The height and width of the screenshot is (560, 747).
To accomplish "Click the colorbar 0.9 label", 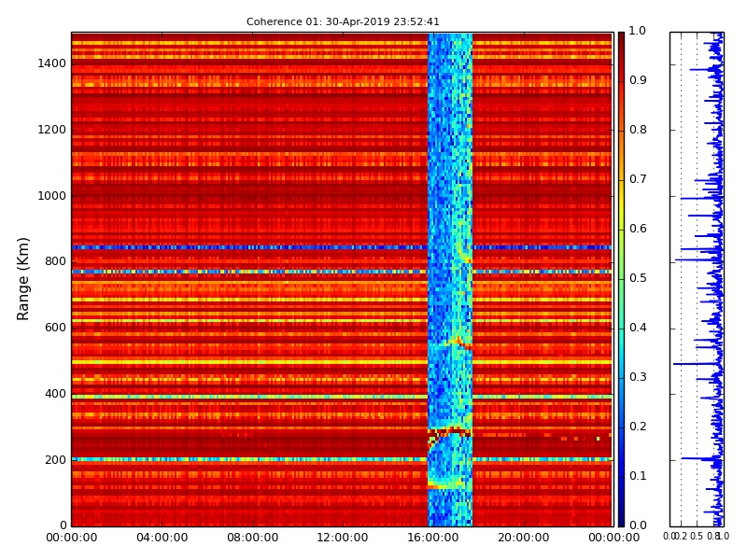I will point(638,80).
